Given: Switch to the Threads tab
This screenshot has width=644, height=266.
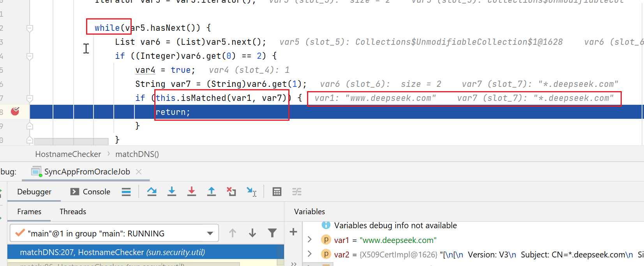Looking at the screenshot, I should tap(73, 211).
